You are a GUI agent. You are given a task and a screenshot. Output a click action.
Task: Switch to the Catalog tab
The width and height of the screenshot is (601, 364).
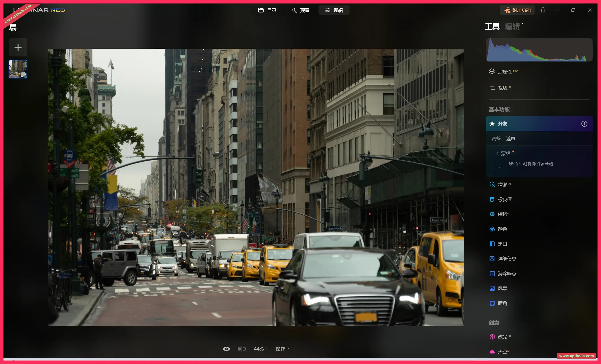[x=267, y=10]
